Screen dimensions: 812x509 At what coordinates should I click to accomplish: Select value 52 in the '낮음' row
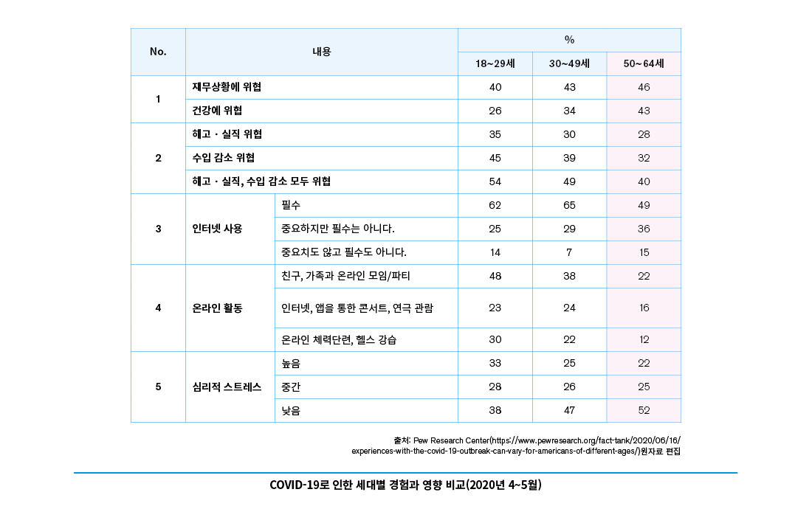[644, 410]
